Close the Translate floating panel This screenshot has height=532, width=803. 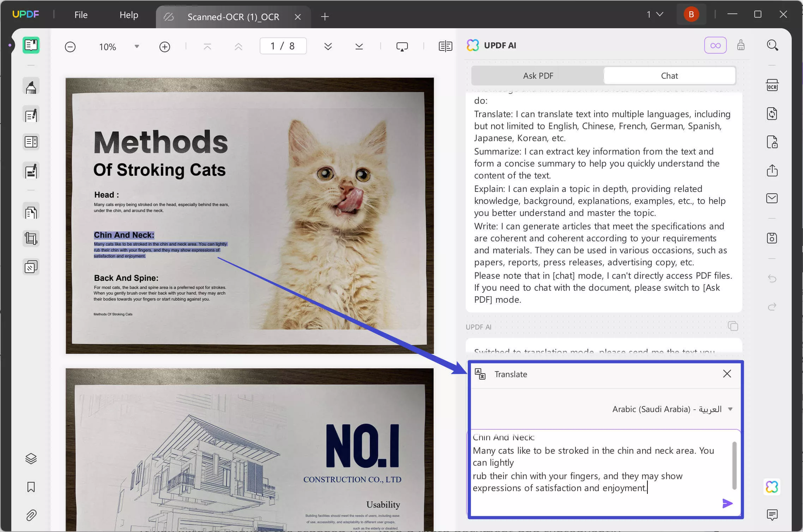(727, 374)
